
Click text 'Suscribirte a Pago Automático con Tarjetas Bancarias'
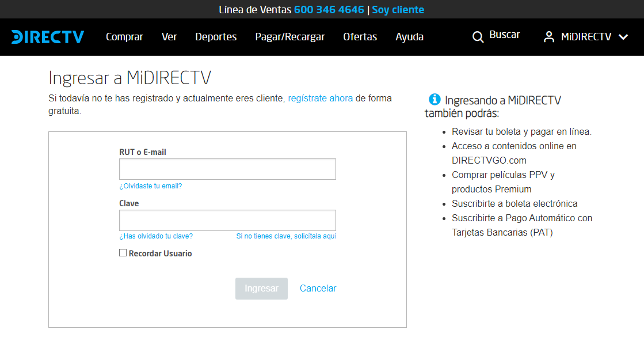pos(522,225)
